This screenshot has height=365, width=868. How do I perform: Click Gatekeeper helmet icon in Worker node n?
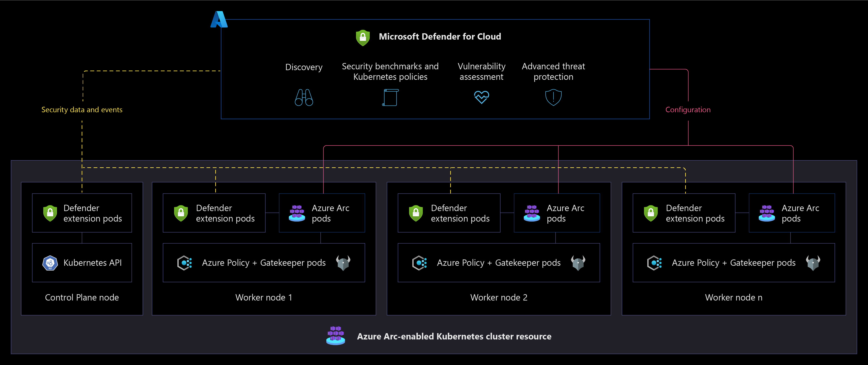(x=813, y=263)
